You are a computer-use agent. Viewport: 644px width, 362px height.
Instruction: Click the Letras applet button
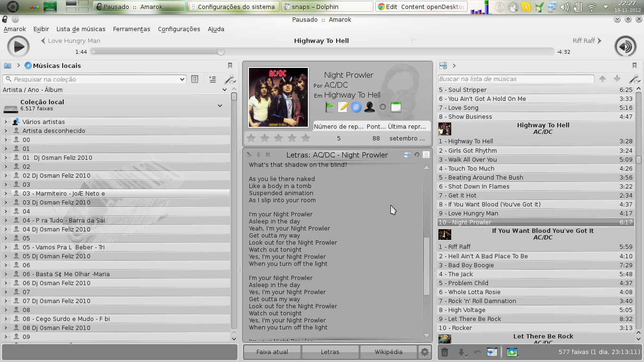[330, 352]
